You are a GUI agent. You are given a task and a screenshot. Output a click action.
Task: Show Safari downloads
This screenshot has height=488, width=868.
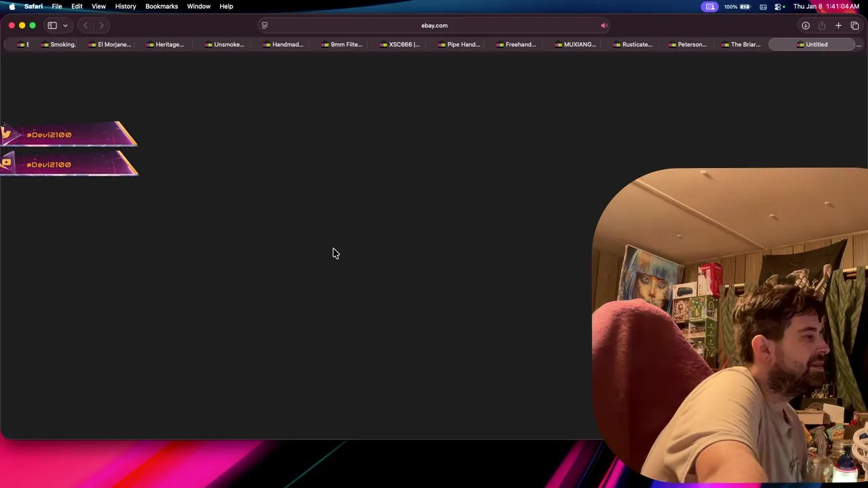tap(806, 25)
